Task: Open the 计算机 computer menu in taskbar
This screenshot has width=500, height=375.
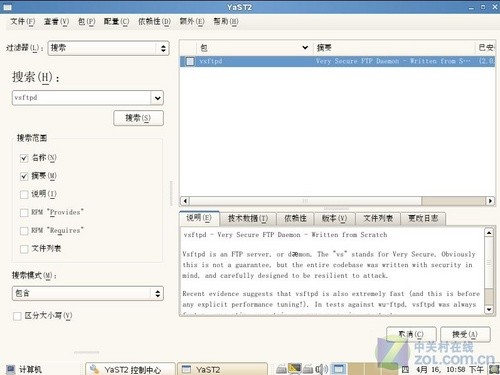Action: tap(24, 369)
